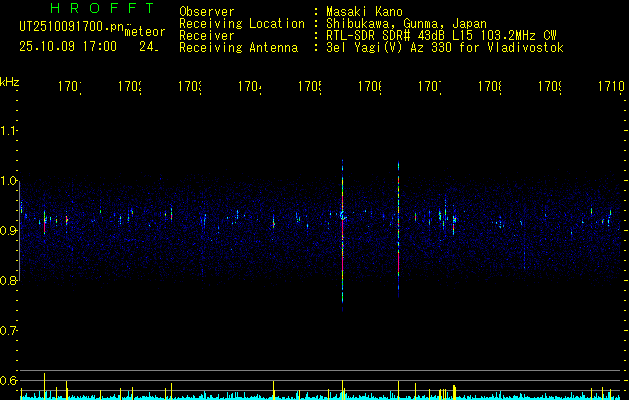The height and width of the screenshot is (400, 629).
Task: Click the kHz axis unit label
Action: click(10, 83)
